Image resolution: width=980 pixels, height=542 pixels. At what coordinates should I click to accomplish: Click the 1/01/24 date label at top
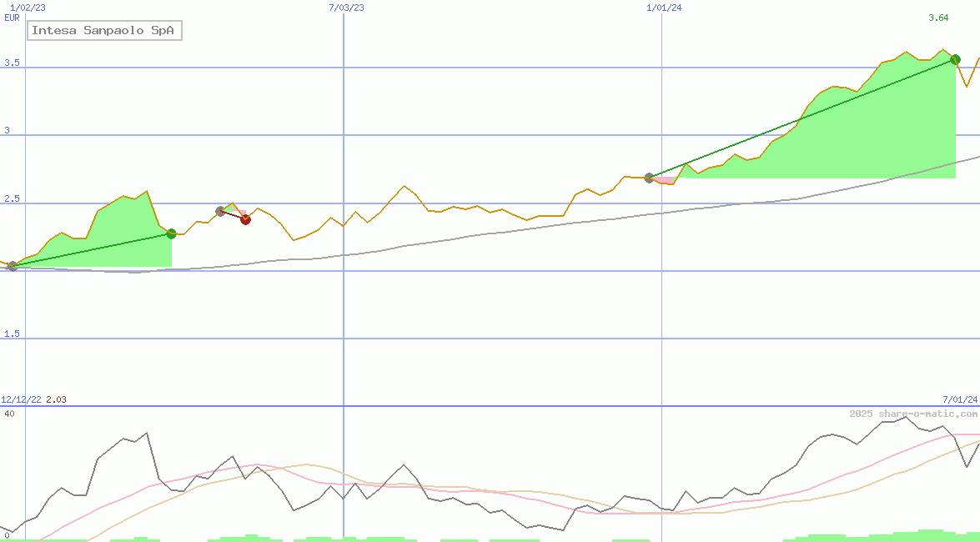coord(664,8)
